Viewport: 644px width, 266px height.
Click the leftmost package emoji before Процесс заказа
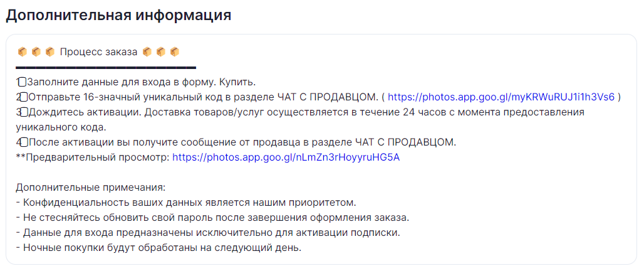(x=23, y=52)
